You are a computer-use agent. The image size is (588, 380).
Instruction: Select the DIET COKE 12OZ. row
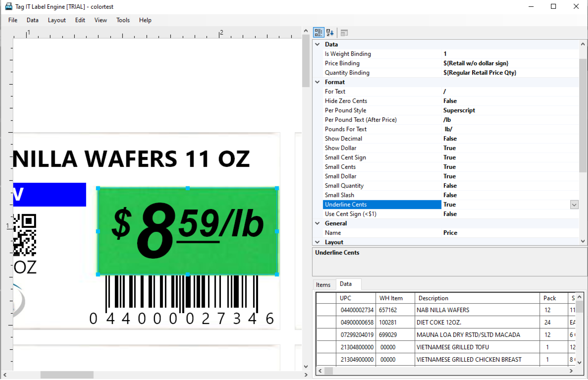coord(446,322)
